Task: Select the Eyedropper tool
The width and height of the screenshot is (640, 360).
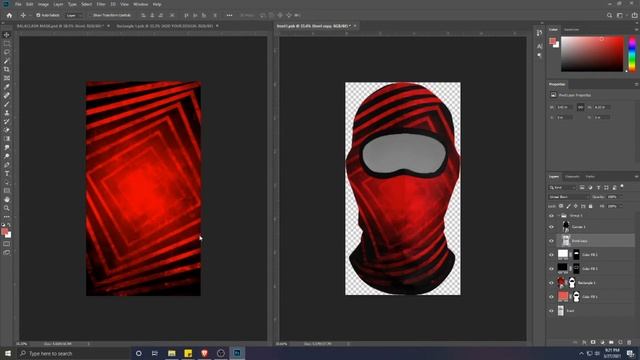Action: 7,87
